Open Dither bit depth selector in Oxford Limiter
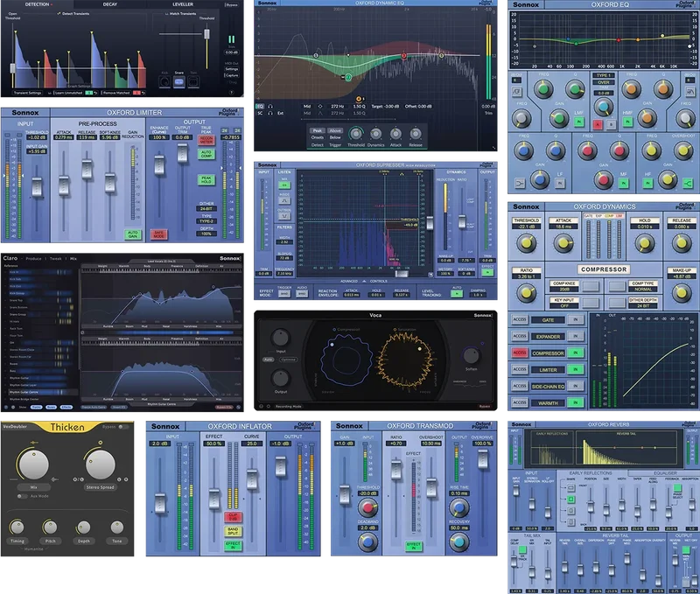The width and height of the screenshot is (700, 594). tap(206, 209)
